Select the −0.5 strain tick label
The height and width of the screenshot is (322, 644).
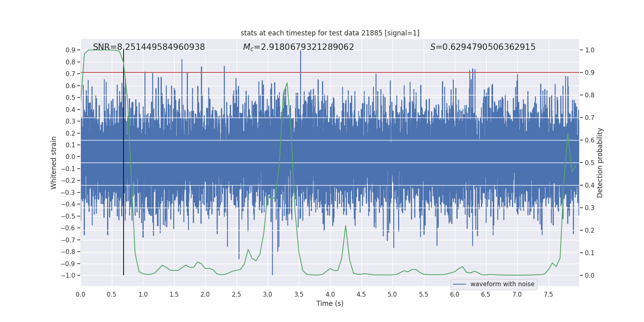(x=68, y=216)
